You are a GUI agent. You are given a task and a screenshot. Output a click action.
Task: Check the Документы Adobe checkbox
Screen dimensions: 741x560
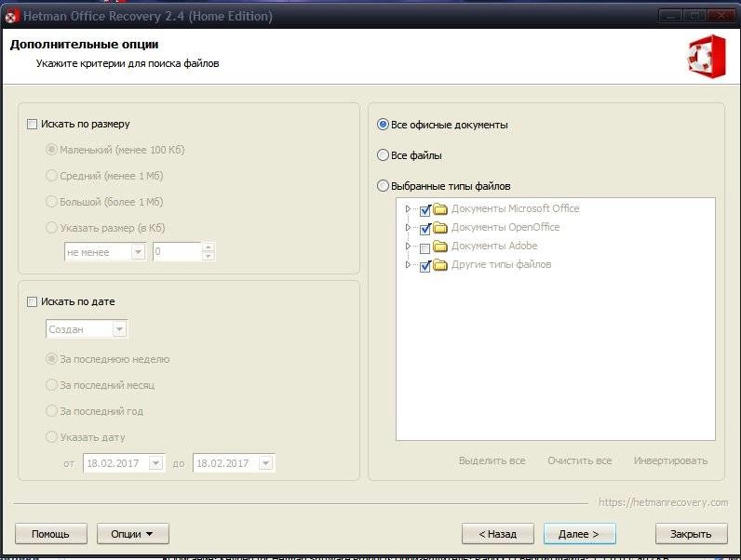pos(424,247)
